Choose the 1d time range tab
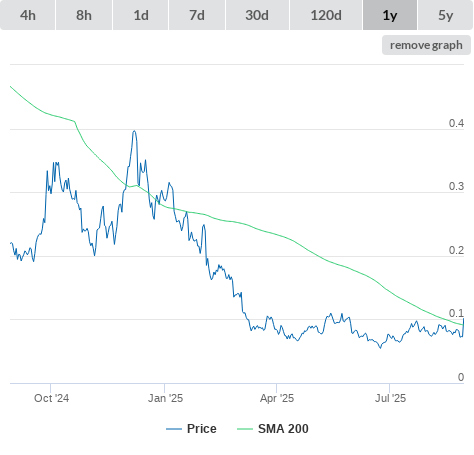The image size is (474, 455). tap(140, 15)
